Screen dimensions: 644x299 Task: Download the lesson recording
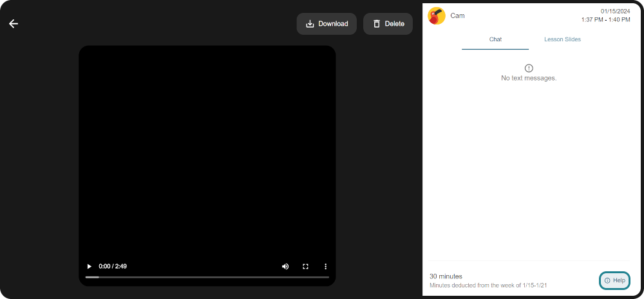(x=327, y=24)
